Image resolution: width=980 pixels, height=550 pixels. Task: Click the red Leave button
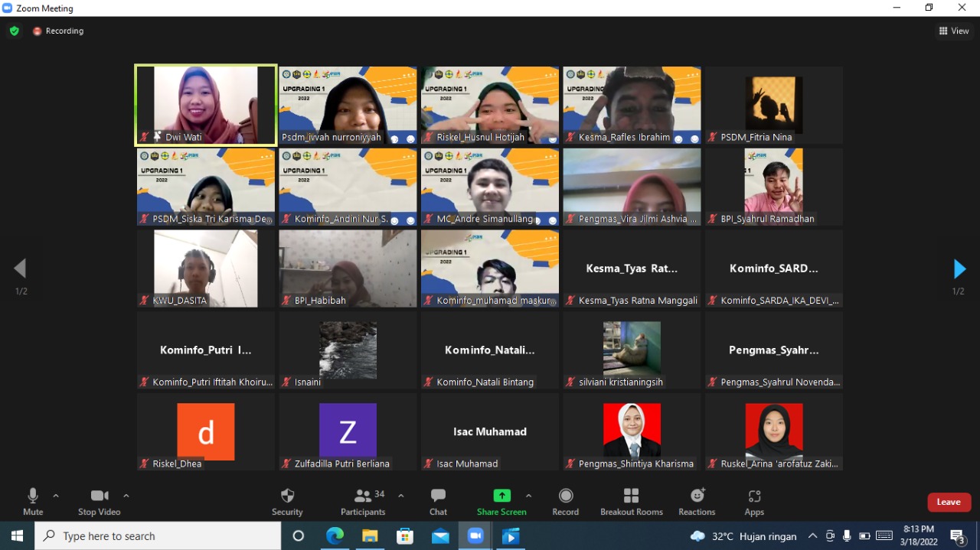pyautogui.click(x=949, y=502)
